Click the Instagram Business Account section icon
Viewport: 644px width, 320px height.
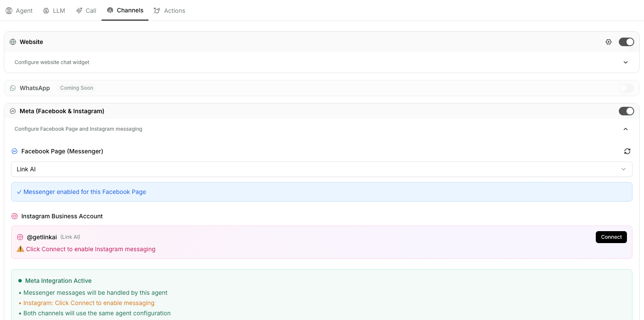15,216
